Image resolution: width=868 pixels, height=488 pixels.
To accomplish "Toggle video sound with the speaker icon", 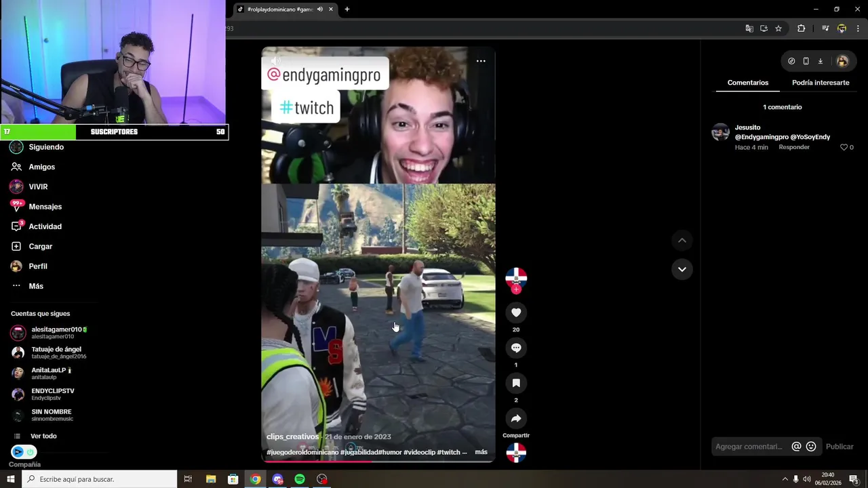I will (x=275, y=61).
